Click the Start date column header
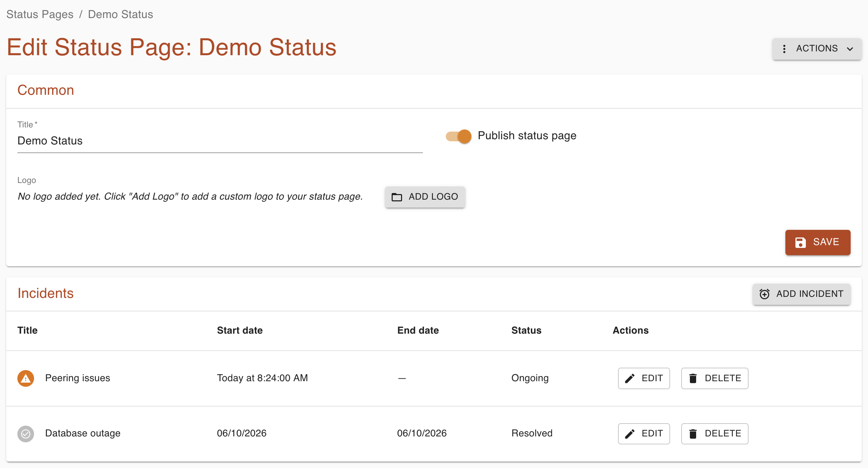The image size is (868, 468). coord(240,330)
